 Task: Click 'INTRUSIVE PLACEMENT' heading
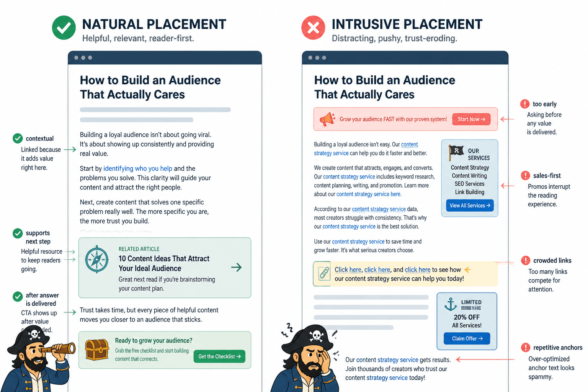click(407, 24)
